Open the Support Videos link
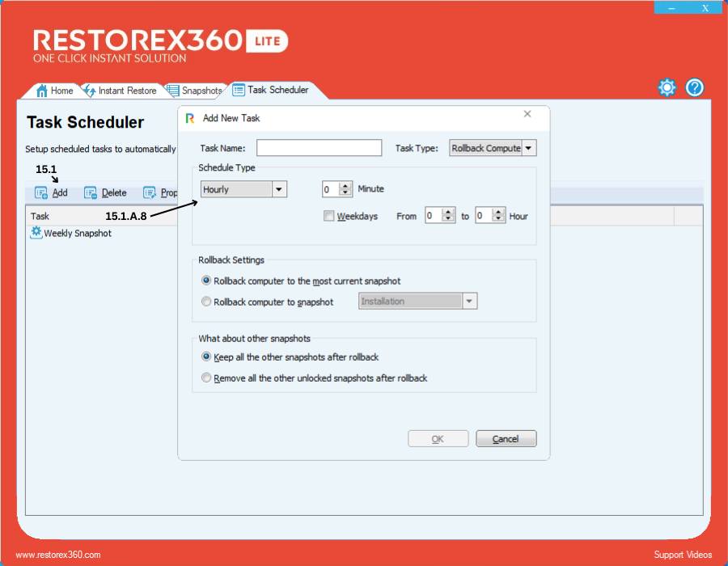The width and height of the screenshot is (728, 566). point(683,555)
